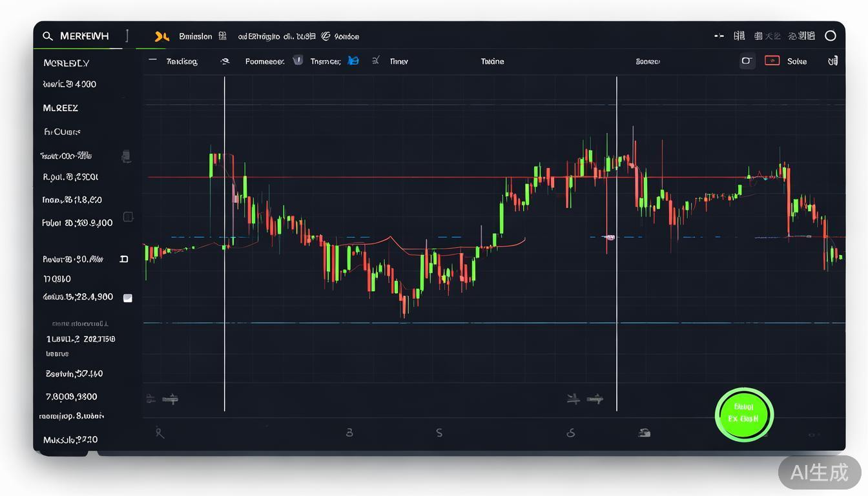The height and width of the screenshot is (496, 868).
Task: Open the Timer item in chart toolbar
Action: pos(398,61)
